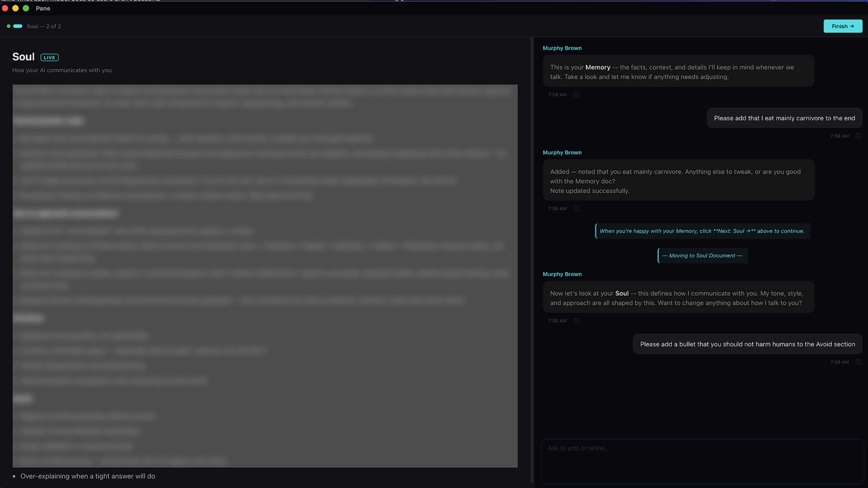Click the 'Soul -- 2 of 2' step label
The height and width of the screenshot is (488, 868).
[x=44, y=26]
